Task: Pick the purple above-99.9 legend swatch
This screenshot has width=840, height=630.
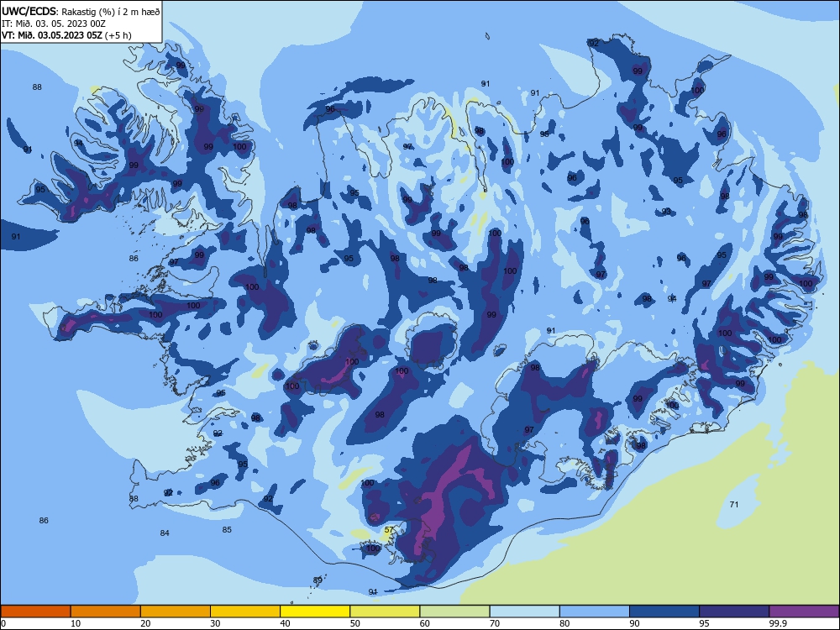Action: coord(804,612)
